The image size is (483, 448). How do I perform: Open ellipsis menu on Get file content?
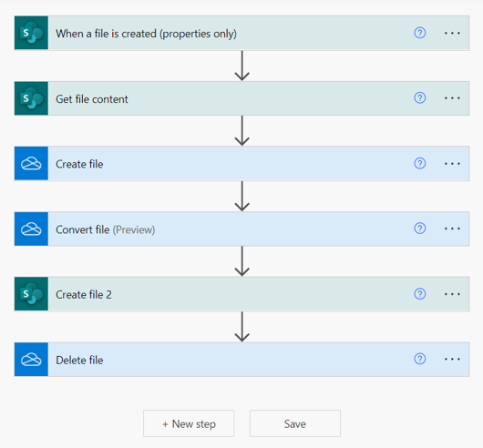[452, 98]
